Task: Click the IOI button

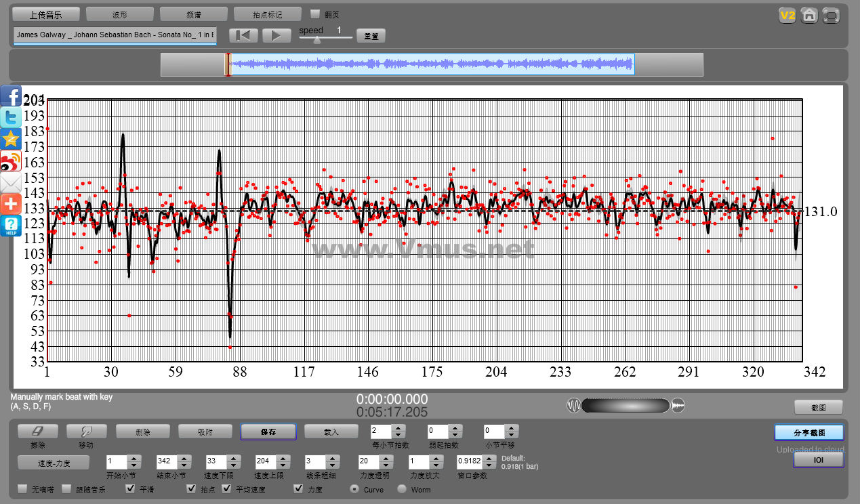Action: click(x=818, y=460)
